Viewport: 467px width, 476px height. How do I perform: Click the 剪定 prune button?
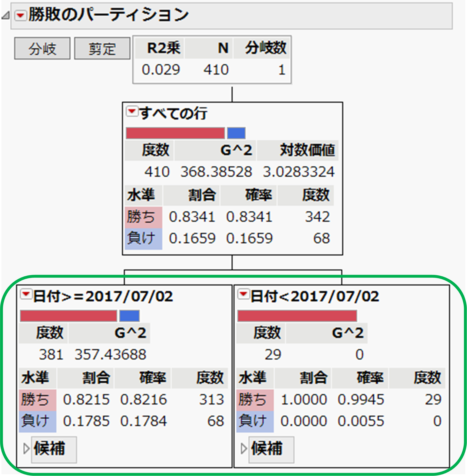102,49
